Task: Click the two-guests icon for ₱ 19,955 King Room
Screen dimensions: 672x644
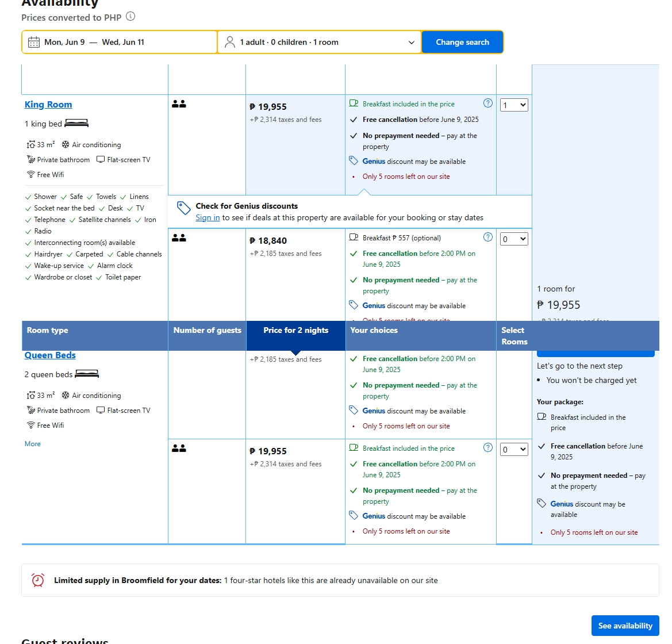Action: [x=179, y=103]
